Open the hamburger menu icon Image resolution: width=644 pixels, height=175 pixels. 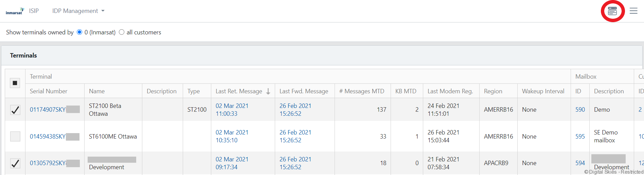(x=633, y=11)
